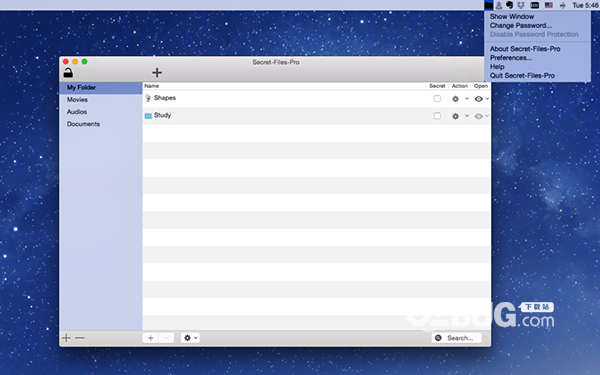
Task: Minimize window with the yellow button
Action: [75, 62]
